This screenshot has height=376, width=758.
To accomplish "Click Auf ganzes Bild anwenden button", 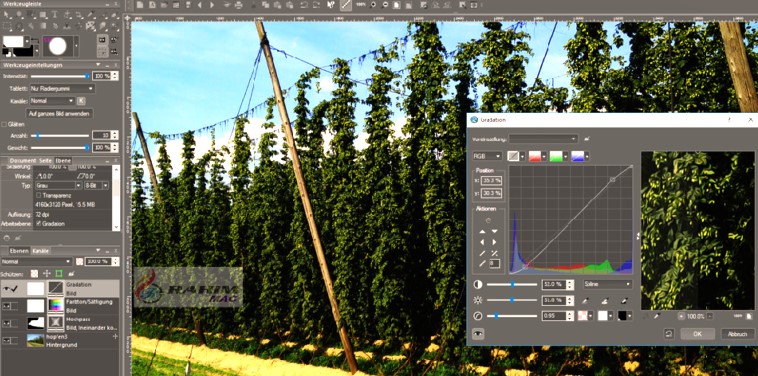I will tap(59, 114).
